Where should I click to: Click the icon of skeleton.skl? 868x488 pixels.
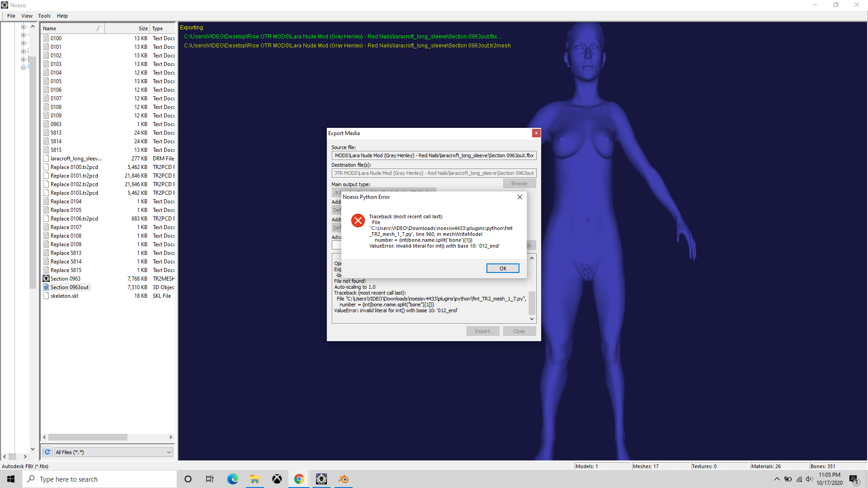coord(46,296)
